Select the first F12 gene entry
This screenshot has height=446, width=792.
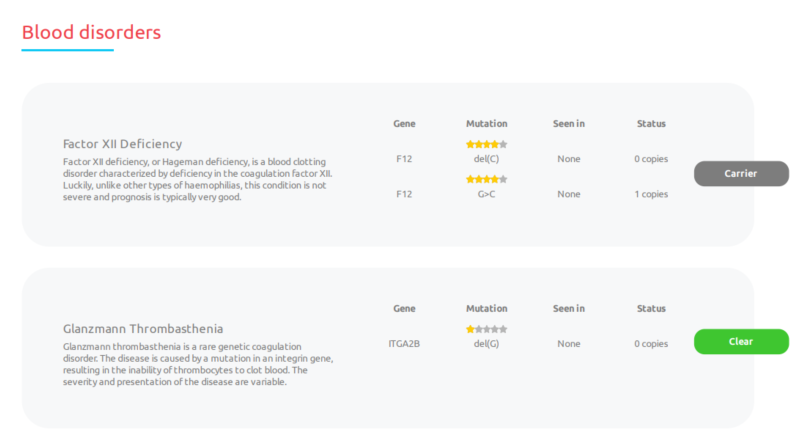pos(404,159)
